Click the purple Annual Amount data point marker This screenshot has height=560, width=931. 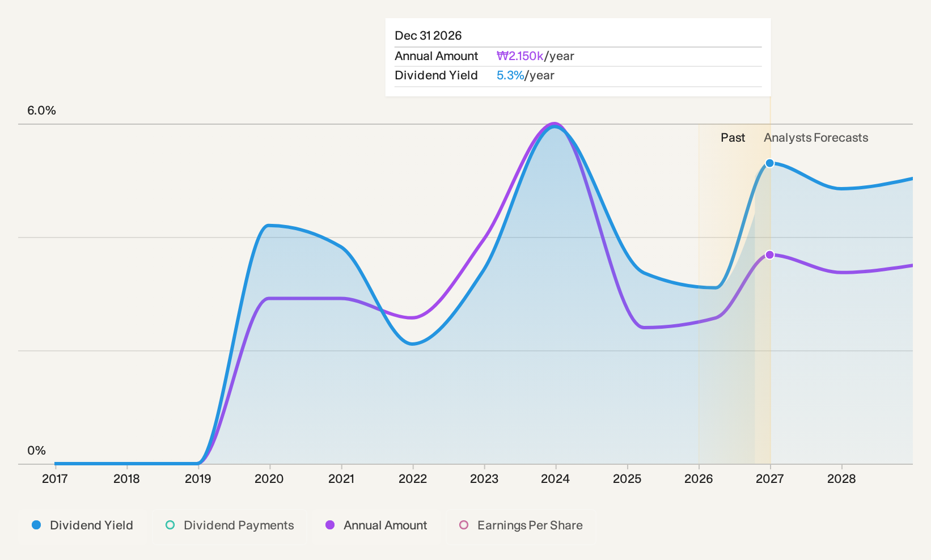[x=769, y=254]
